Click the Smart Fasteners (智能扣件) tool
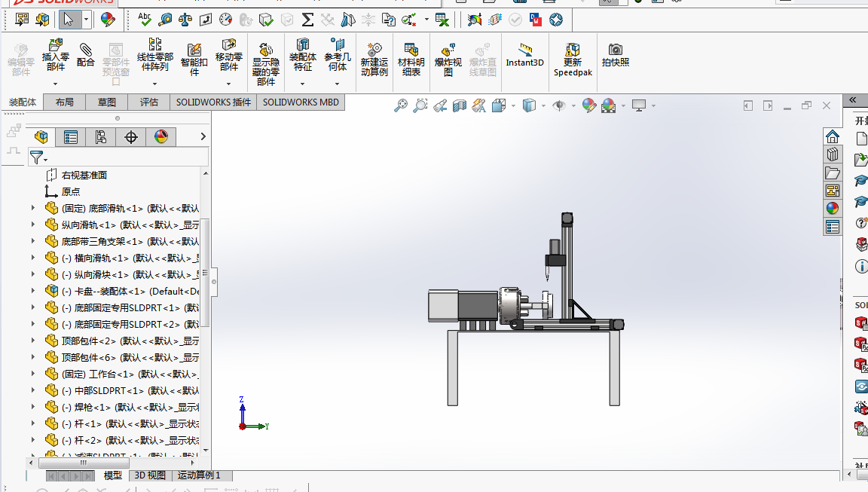Screen dimensions: 868x492 [x=194, y=60]
